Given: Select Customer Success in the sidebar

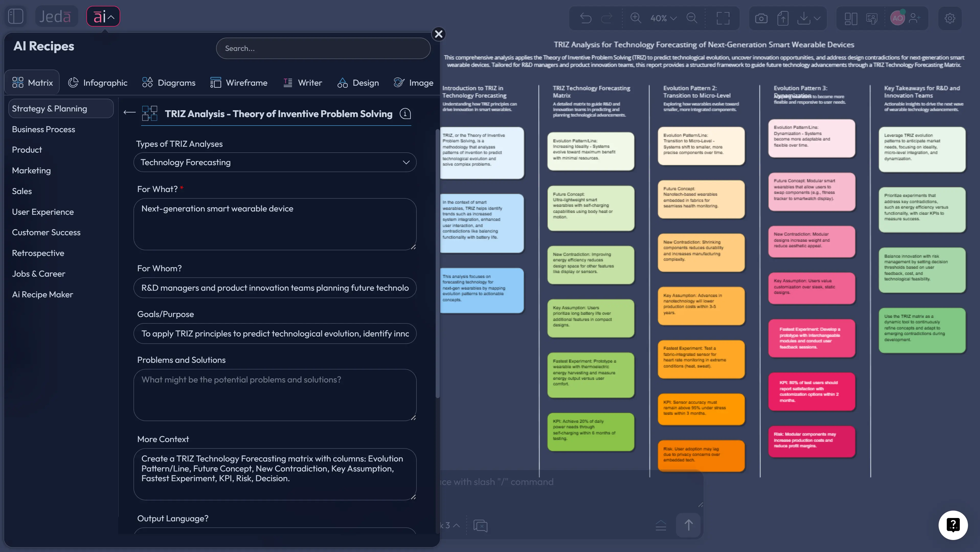Looking at the screenshot, I should click(x=46, y=232).
